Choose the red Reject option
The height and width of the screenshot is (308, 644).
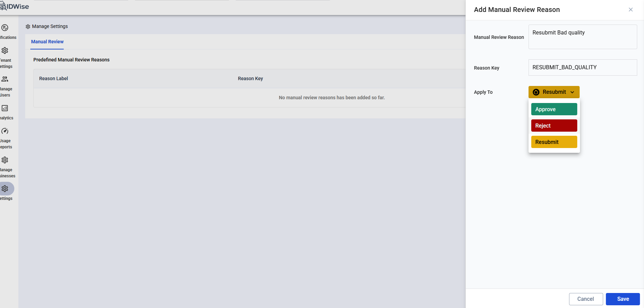pyautogui.click(x=554, y=126)
